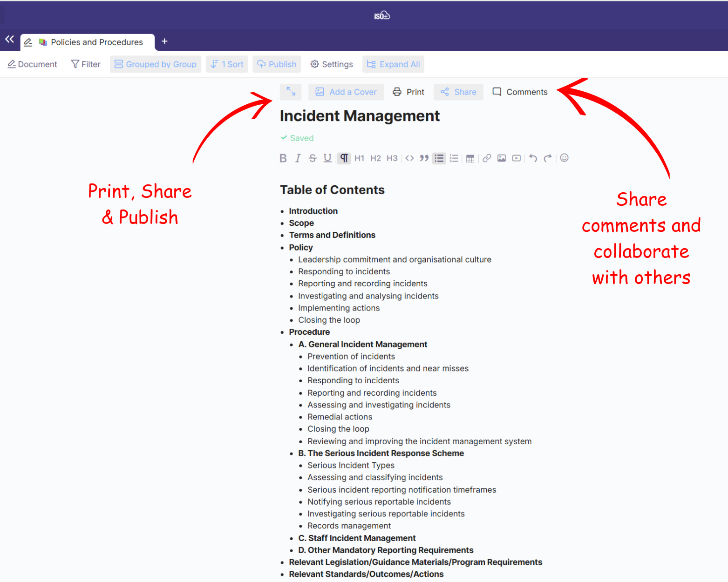Image resolution: width=728 pixels, height=582 pixels.
Task: Add a Cover image to the document
Action: (346, 92)
